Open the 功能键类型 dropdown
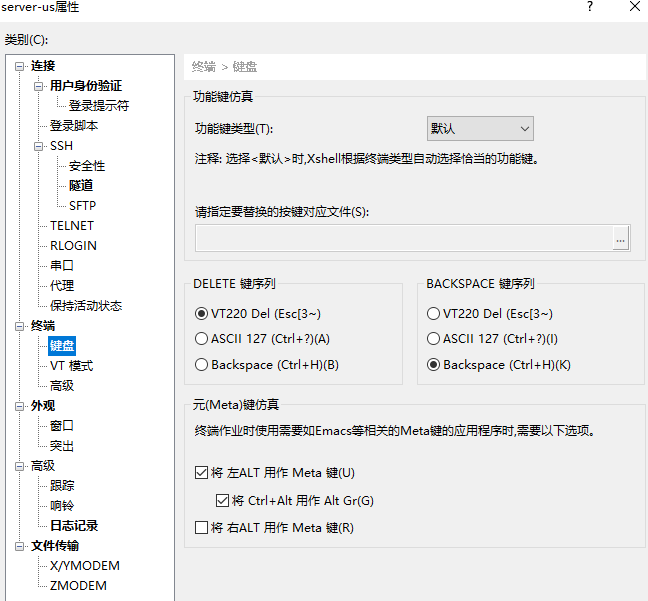 point(480,129)
